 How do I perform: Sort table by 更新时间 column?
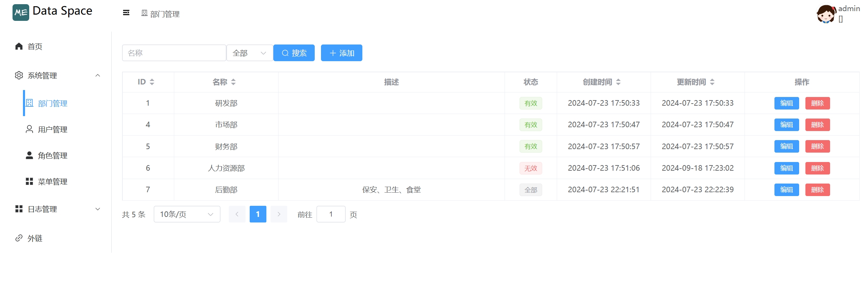pyautogui.click(x=712, y=82)
